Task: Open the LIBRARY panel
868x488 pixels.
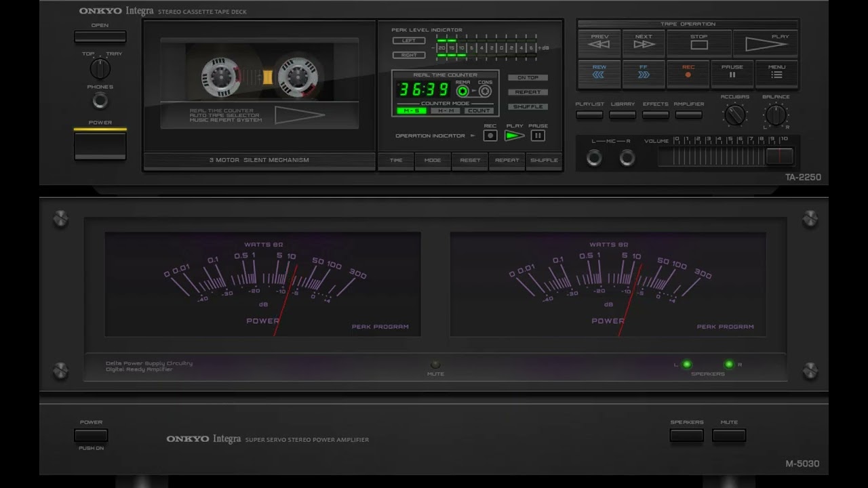Action: (623, 115)
